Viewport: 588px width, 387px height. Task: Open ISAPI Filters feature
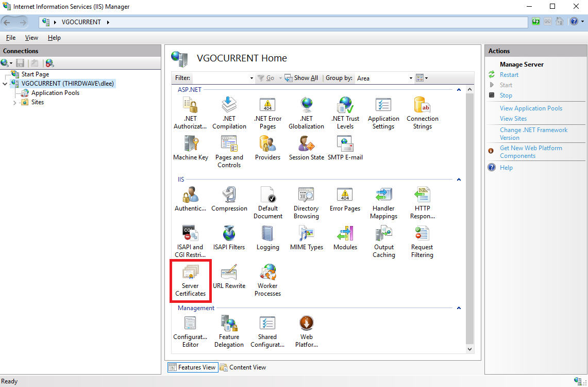point(229,237)
